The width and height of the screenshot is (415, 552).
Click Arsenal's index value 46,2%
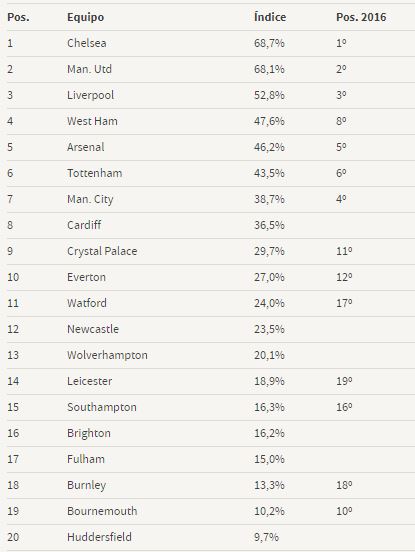pyautogui.click(x=269, y=147)
